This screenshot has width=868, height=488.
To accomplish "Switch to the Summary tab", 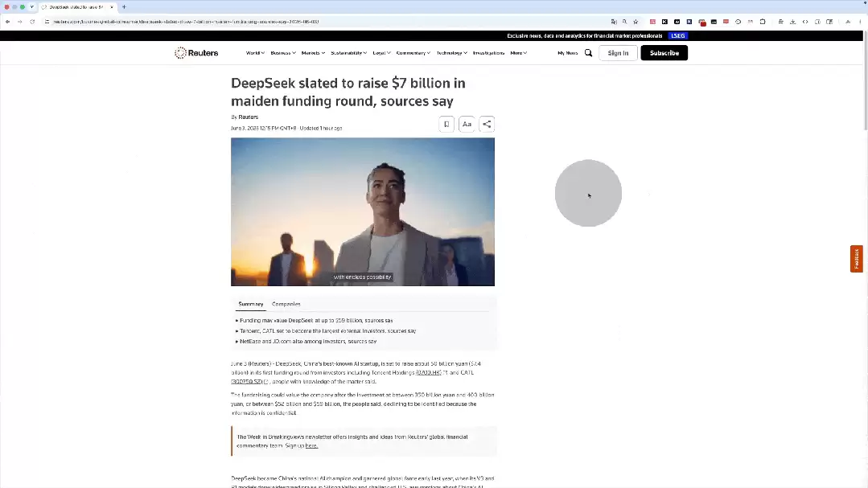I will [251, 304].
